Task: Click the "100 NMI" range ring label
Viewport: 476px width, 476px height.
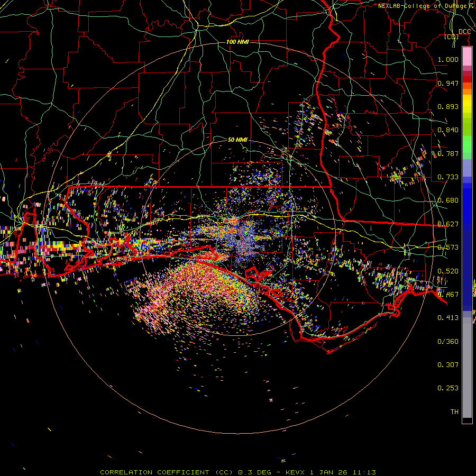Action: pyautogui.click(x=237, y=42)
